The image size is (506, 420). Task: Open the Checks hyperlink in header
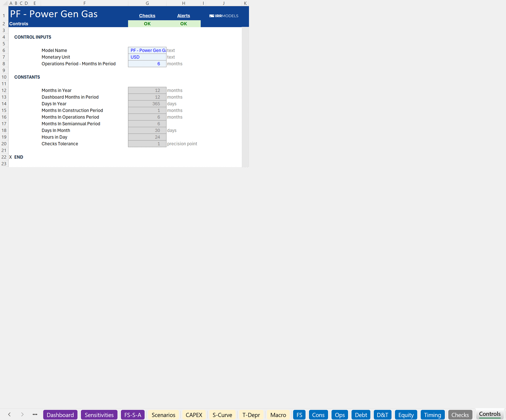(147, 16)
